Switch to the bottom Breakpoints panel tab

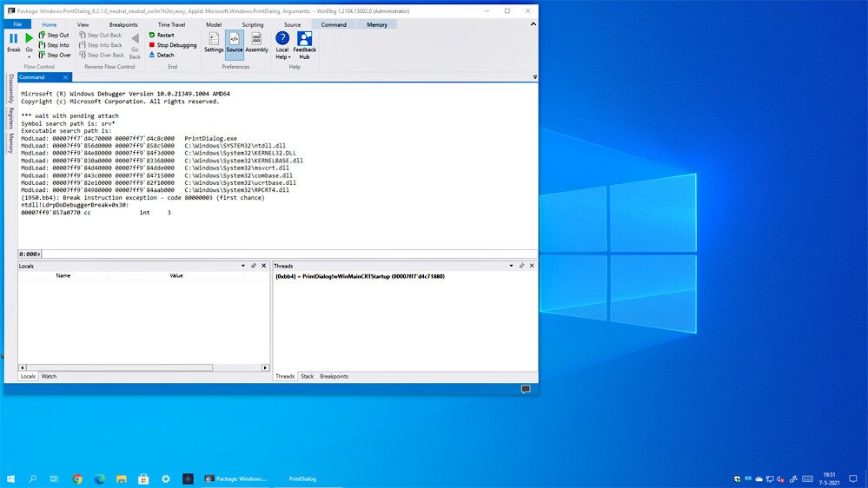pyautogui.click(x=335, y=376)
